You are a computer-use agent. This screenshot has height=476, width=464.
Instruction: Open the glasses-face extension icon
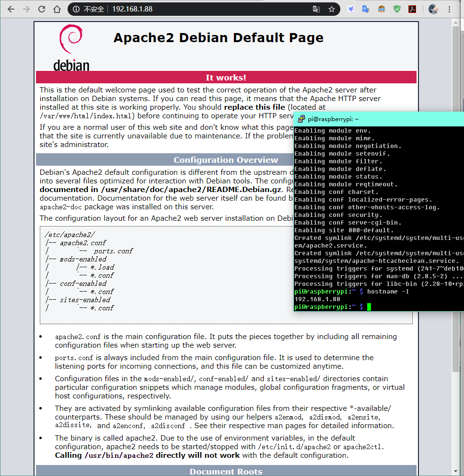tap(382, 9)
